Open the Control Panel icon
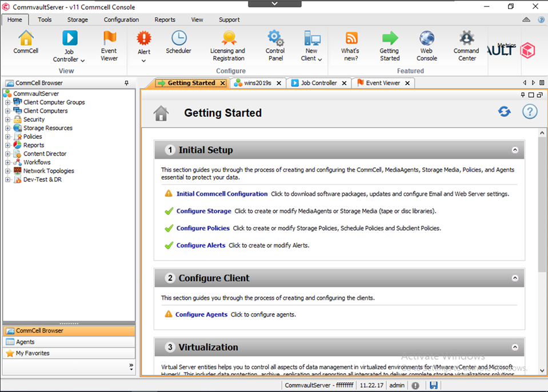The width and height of the screenshot is (548, 392). point(275,45)
